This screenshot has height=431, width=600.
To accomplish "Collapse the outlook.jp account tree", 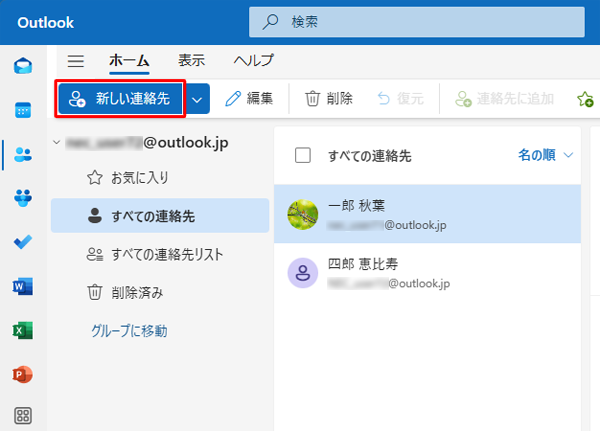I will click(57, 142).
